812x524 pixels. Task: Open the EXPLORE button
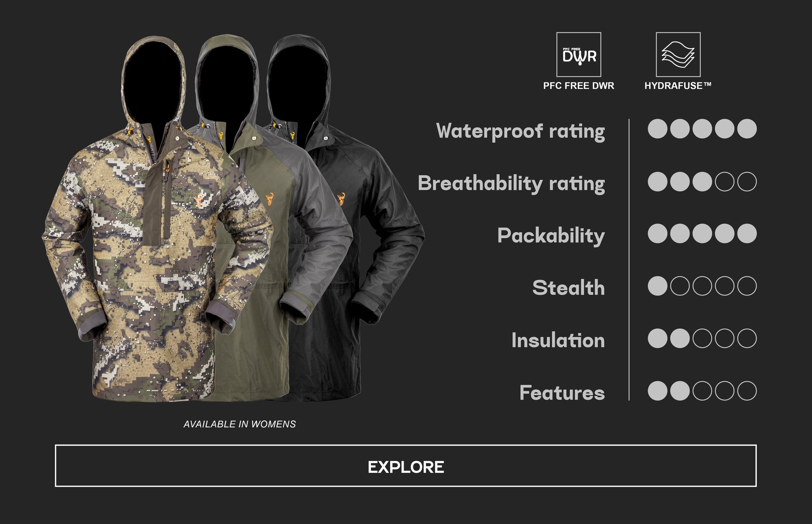tap(406, 466)
